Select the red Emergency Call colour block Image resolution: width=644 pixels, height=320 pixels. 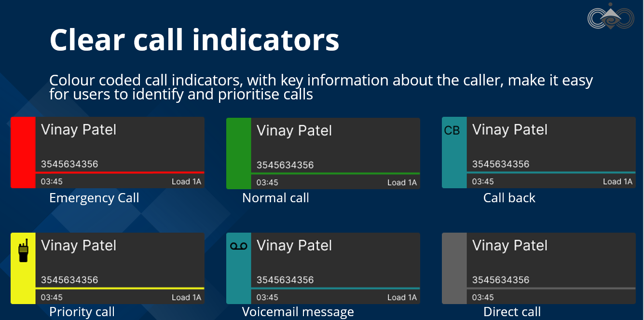click(23, 153)
